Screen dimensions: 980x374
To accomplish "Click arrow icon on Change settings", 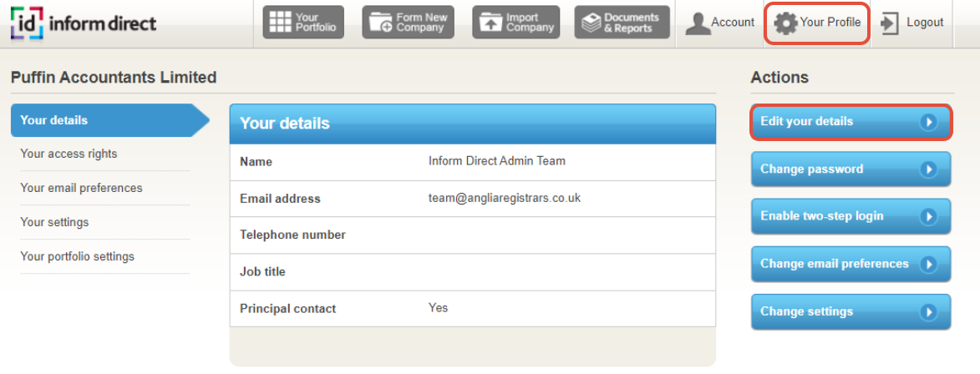I will [x=929, y=311].
